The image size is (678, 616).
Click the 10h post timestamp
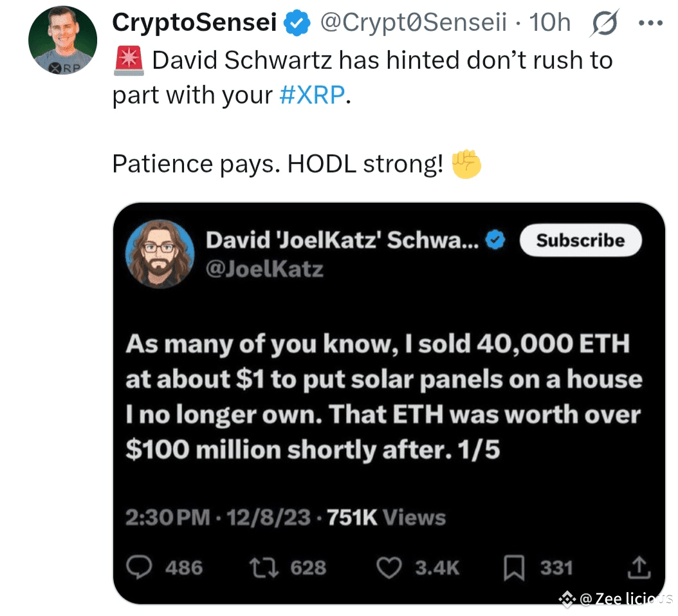click(549, 23)
